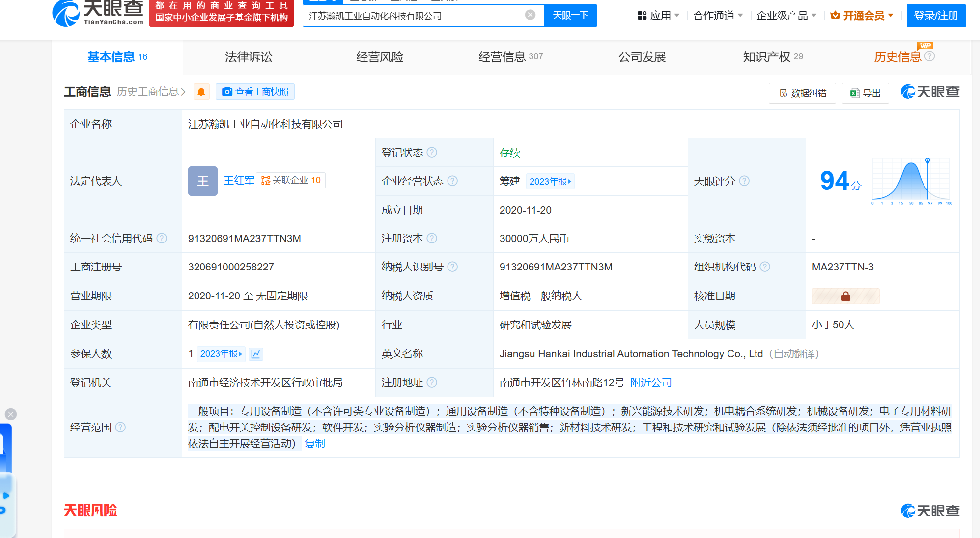Click help icon next to 天眼评分
Screen dimensions: 980x538
[x=744, y=181]
